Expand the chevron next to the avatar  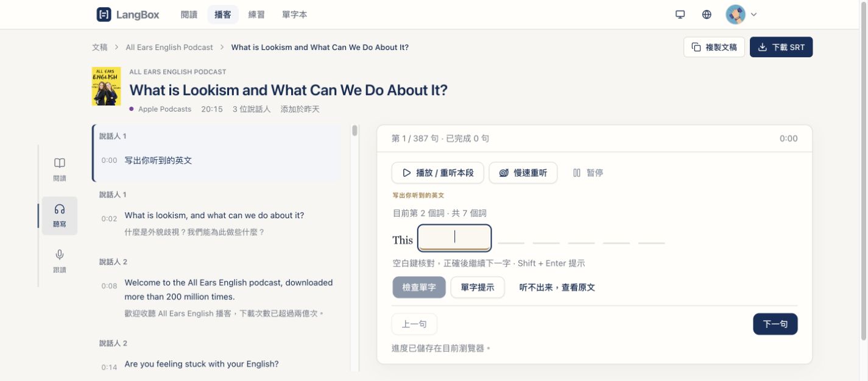point(753,15)
